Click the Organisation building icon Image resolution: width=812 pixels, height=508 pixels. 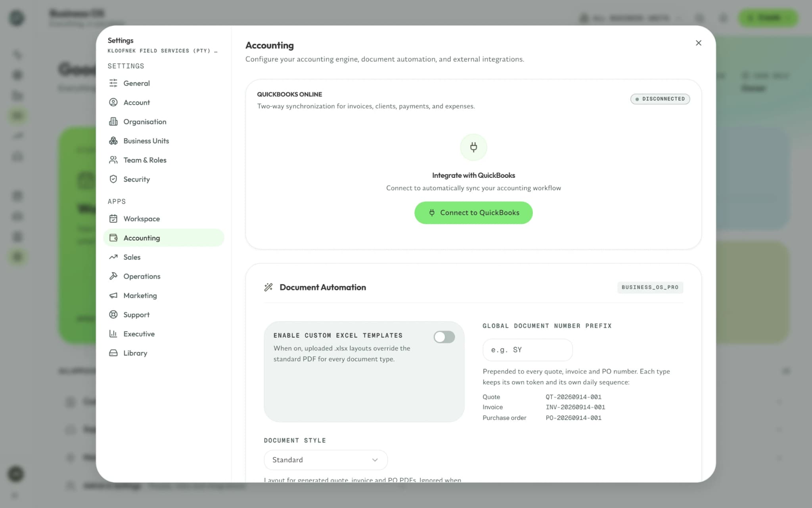pos(113,121)
